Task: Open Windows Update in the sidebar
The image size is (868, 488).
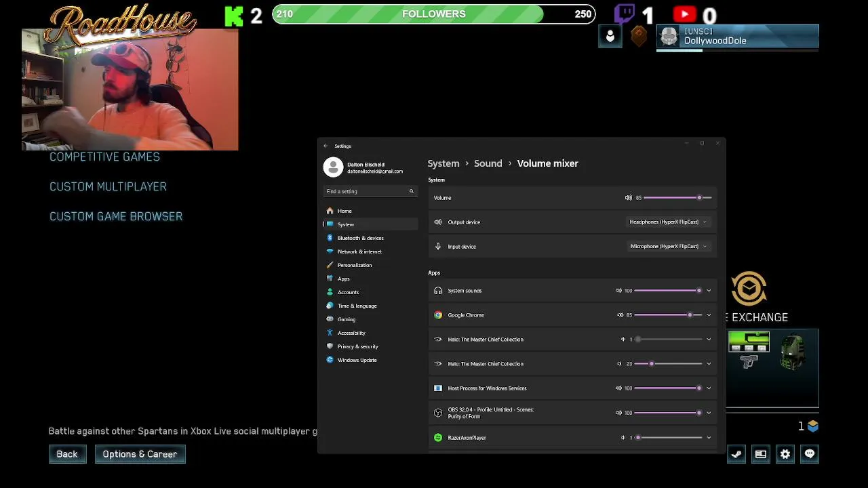Action: pyautogui.click(x=370, y=360)
